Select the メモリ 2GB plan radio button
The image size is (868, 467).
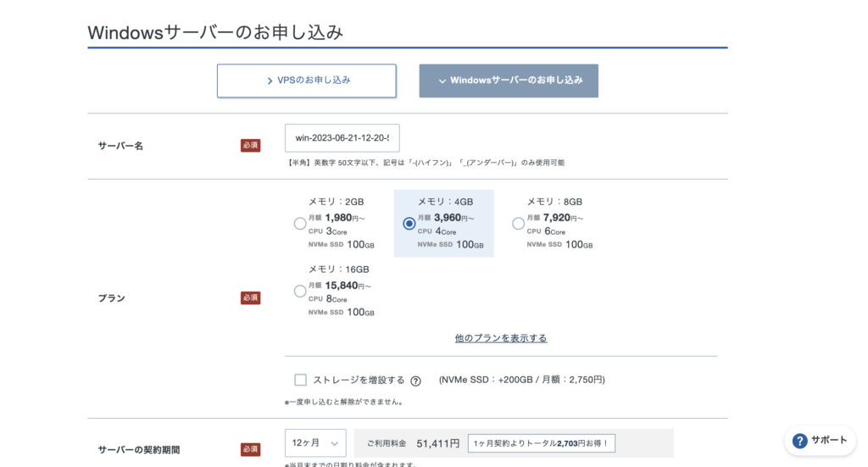(x=300, y=224)
